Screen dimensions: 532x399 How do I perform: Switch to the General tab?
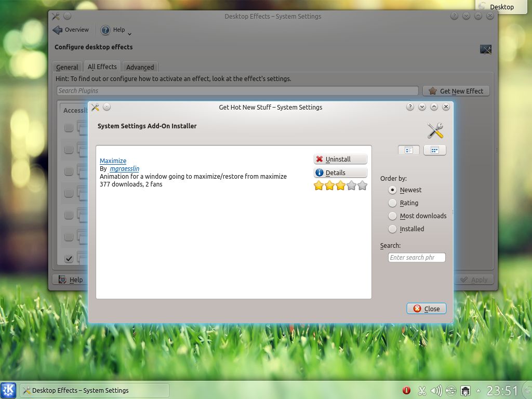click(67, 67)
